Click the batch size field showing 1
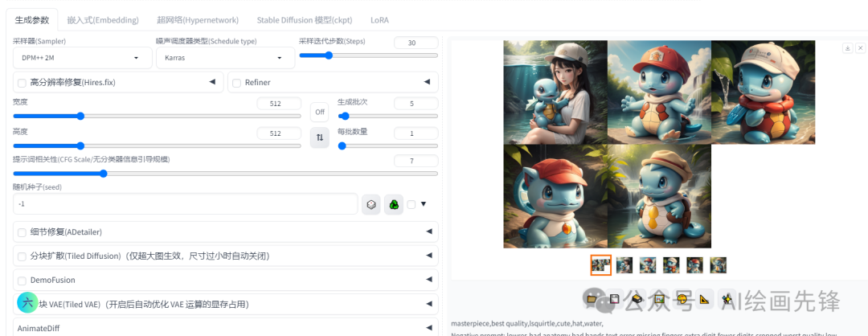The image size is (868, 336). [416, 133]
